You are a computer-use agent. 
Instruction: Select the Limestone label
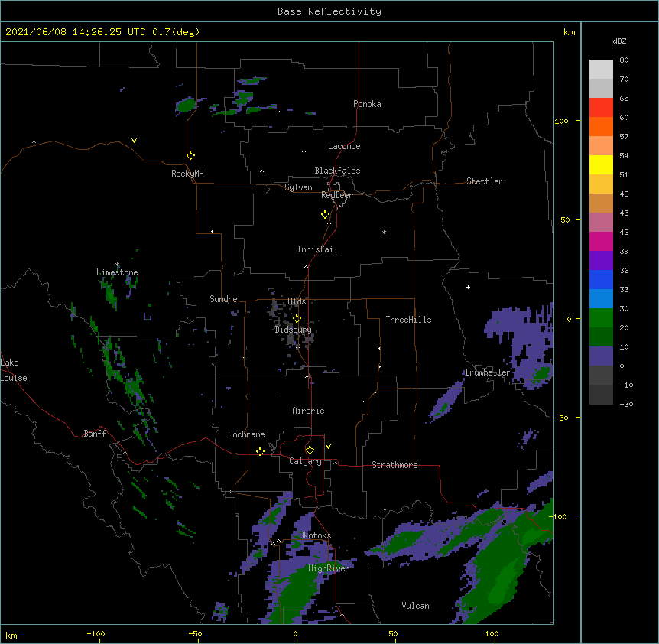(117, 272)
